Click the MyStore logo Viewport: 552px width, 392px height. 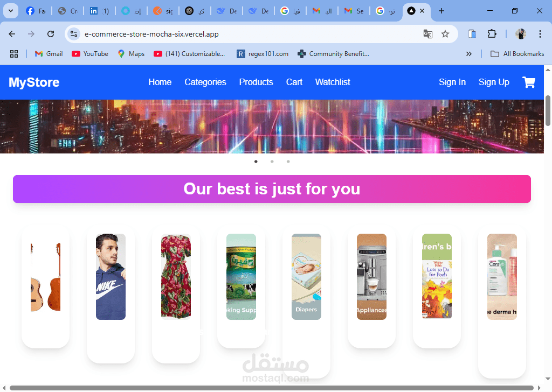tap(34, 82)
